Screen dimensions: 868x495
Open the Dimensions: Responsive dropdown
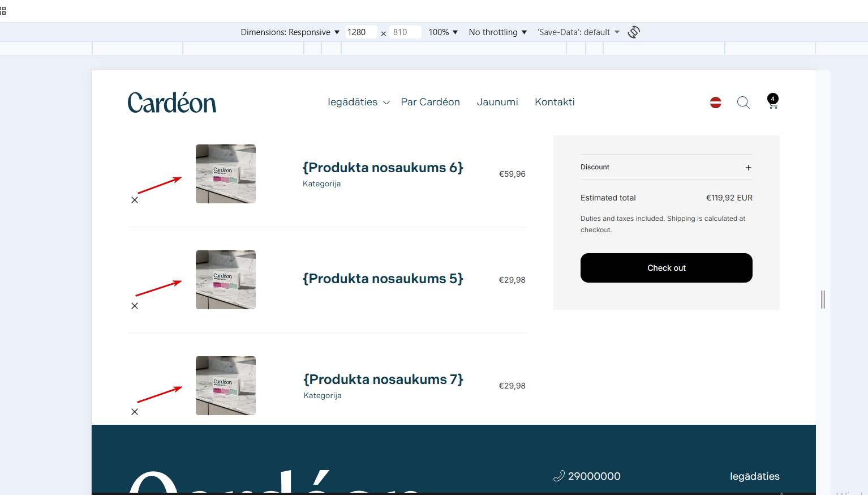pyautogui.click(x=290, y=32)
